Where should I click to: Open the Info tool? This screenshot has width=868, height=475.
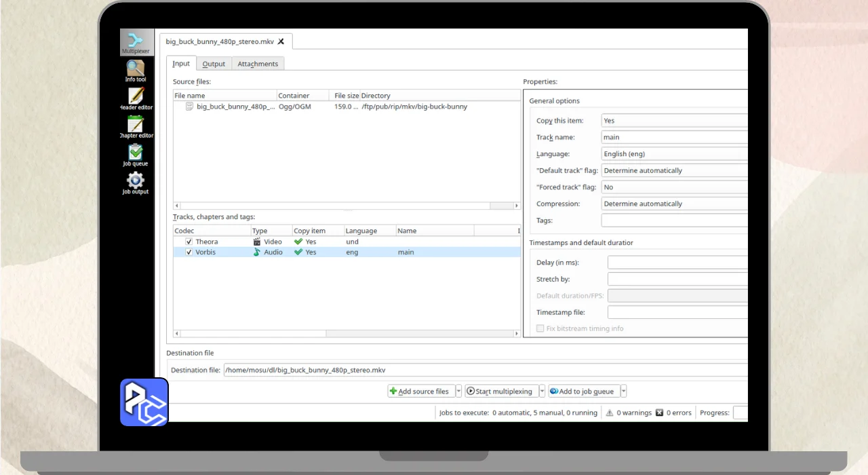pos(136,71)
